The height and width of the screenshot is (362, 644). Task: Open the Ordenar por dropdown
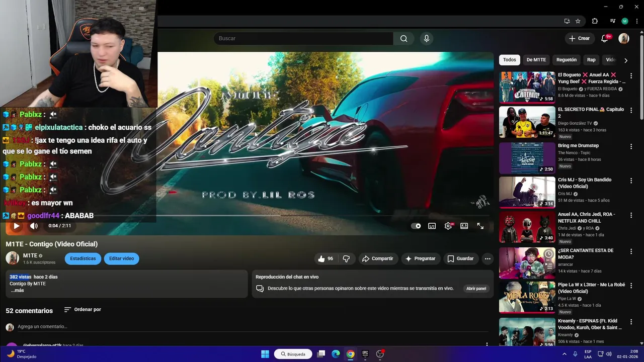coord(83,310)
